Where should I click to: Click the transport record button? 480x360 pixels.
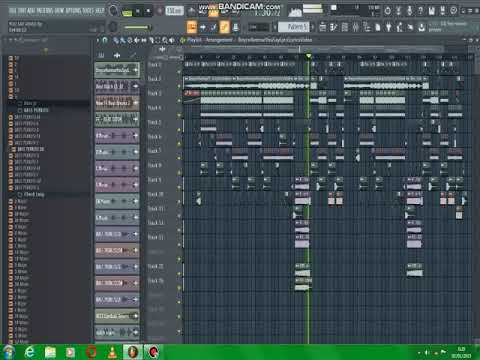click(159, 11)
